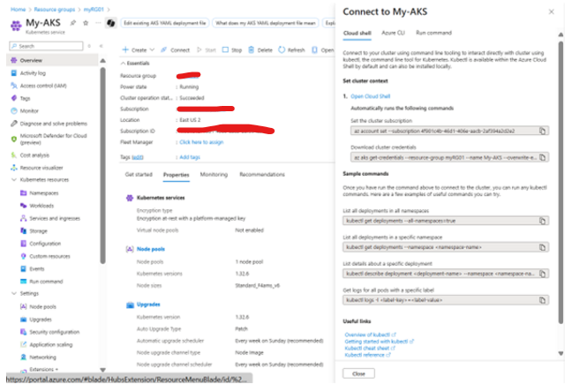
Task: Switch to the Monitoring tab
Action: point(214,175)
